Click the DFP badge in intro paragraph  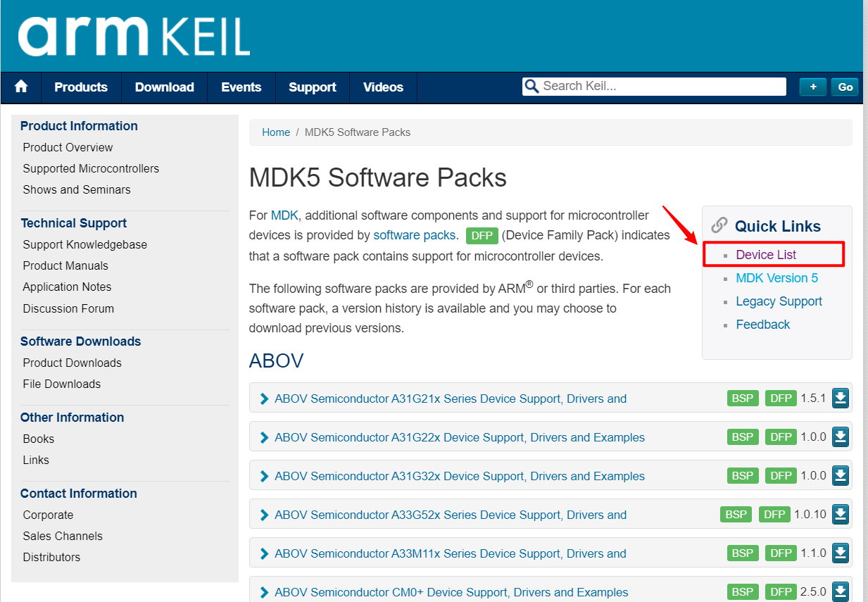(x=482, y=236)
